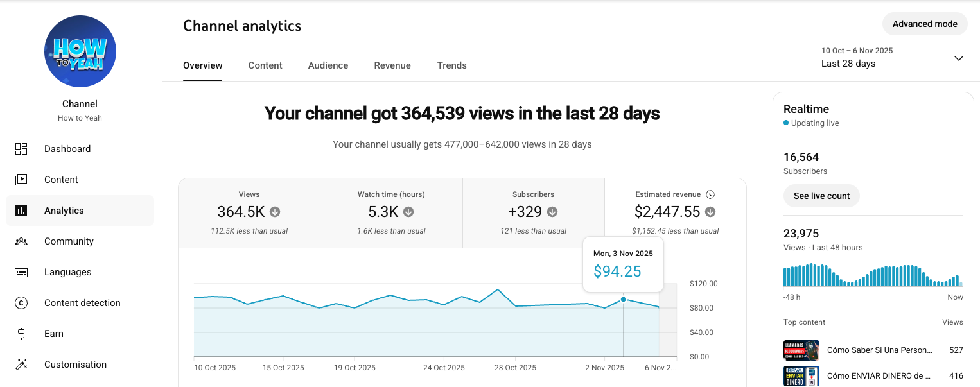Open Dashboard from the sidebar menu
The height and width of the screenshot is (387, 980).
[x=80, y=149]
